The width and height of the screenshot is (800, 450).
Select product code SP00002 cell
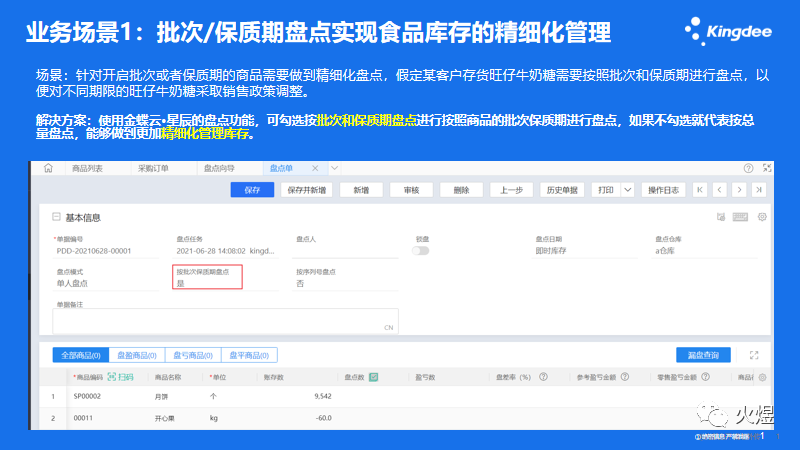(x=87, y=396)
